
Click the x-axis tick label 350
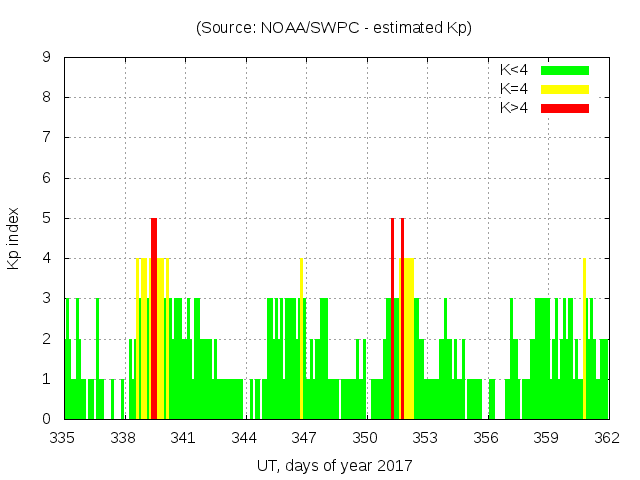click(365, 437)
